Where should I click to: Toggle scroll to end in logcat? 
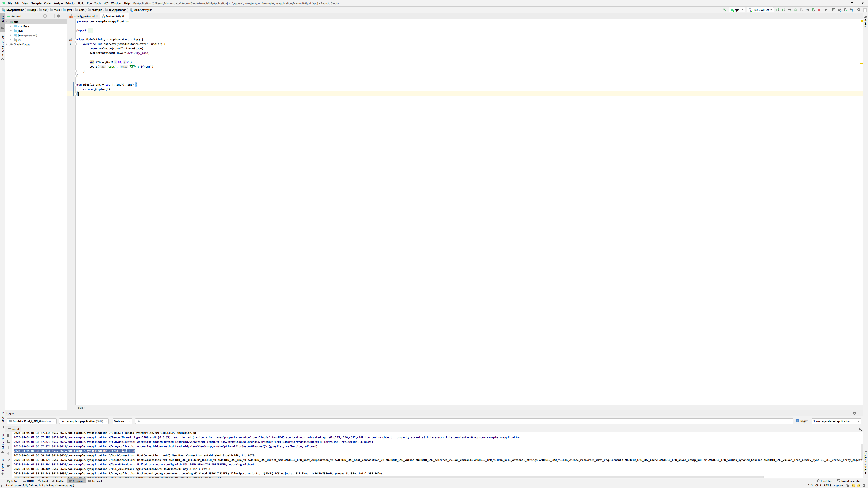[8, 441]
